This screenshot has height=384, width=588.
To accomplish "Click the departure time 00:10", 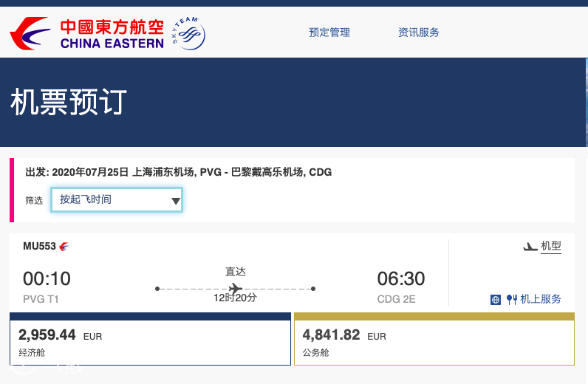I will point(47,278).
